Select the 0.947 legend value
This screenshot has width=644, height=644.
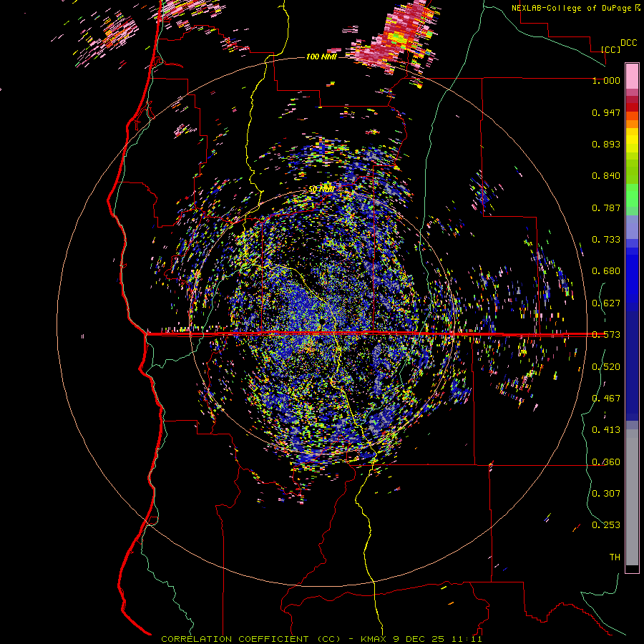(606, 112)
